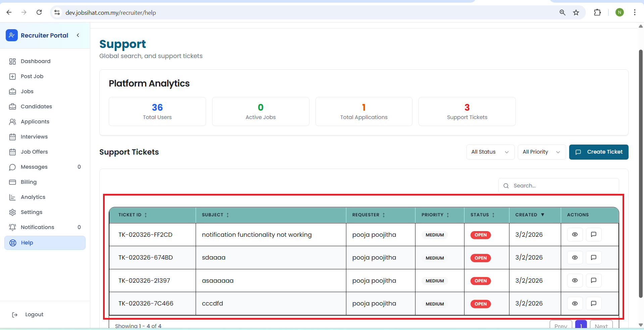644x330 pixels.
Task: Go to Billing in the sidebar
Action: click(29, 182)
